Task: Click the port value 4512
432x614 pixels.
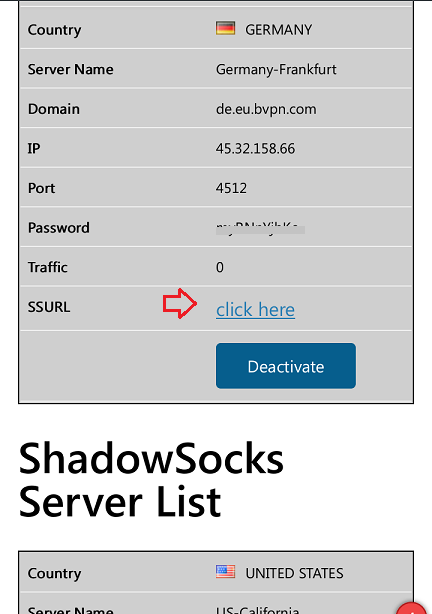Action: coord(231,188)
